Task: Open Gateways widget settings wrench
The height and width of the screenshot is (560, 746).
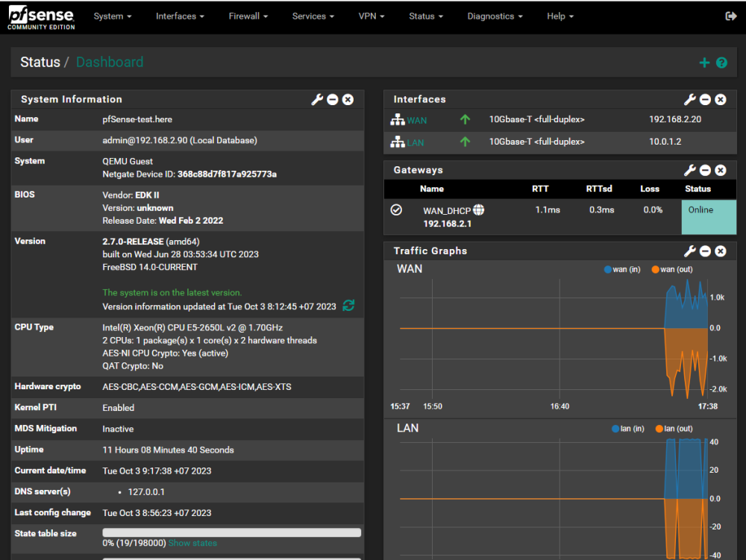Action: point(690,170)
